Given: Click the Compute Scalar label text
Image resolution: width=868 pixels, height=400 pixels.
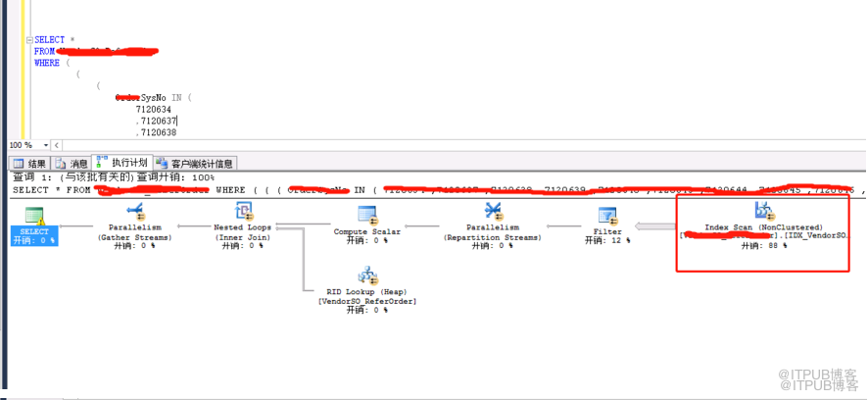Looking at the screenshot, I should (x=367, y=231).
